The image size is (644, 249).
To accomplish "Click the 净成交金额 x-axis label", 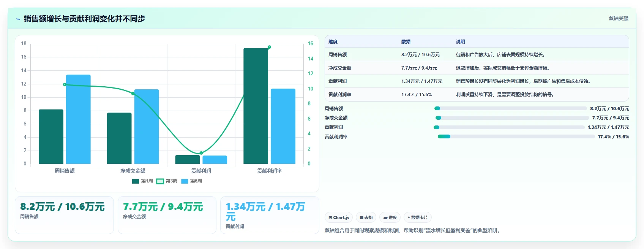I will (x=133, y=171).
